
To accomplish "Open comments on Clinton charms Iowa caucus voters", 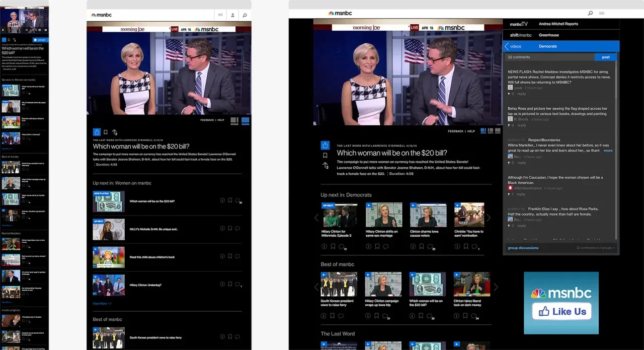I will pos(430,246).
